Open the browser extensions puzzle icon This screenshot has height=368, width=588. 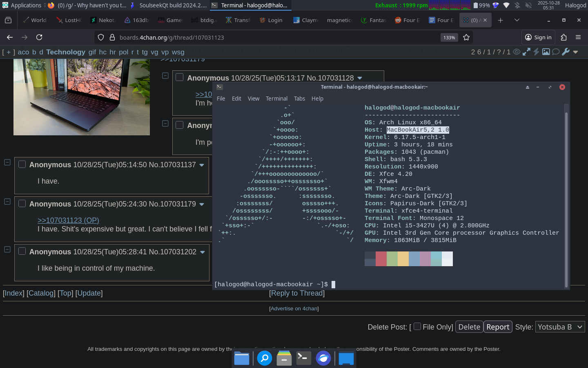pyautogui.click(x=564, y=37)
